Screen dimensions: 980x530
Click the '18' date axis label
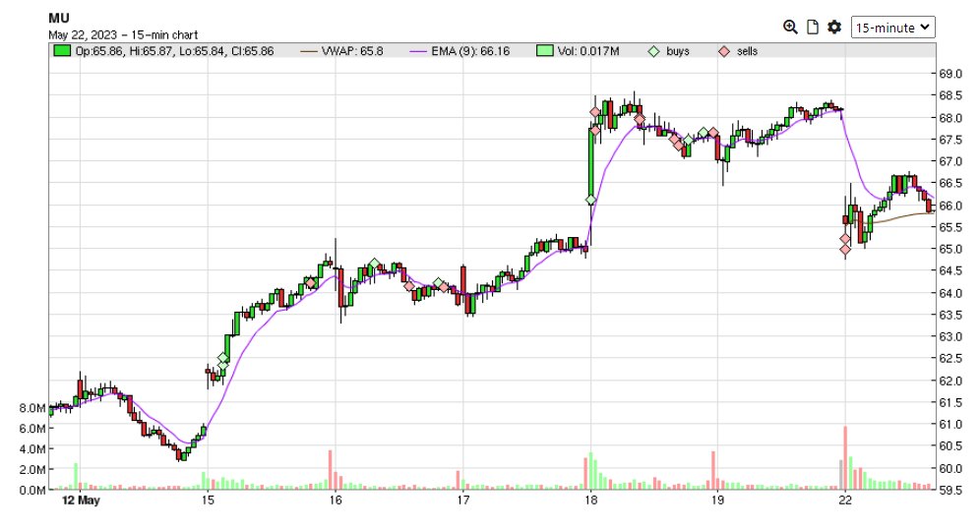click(590, 501)
